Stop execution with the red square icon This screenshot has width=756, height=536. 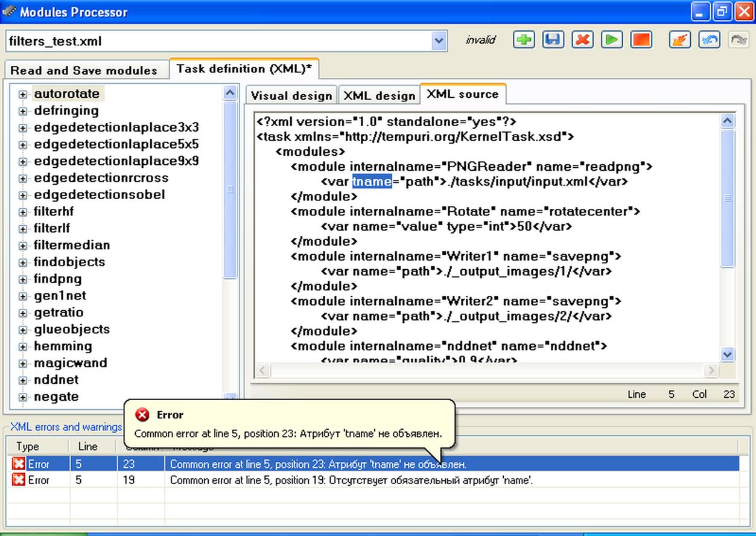click(641, 40)
